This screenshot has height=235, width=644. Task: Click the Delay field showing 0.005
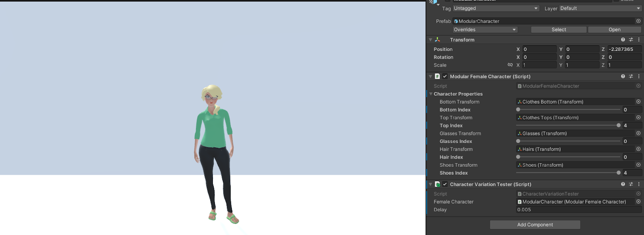coord(579,210)
